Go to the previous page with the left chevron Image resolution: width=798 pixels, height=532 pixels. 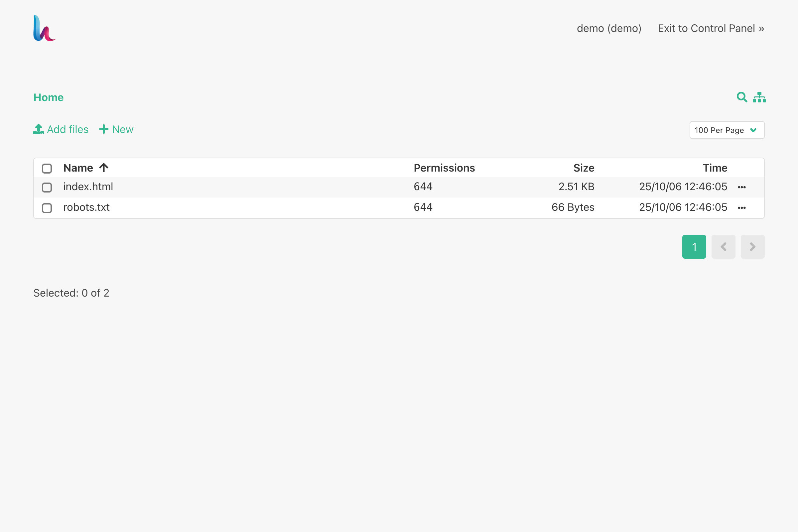click(x=723, y=247)
